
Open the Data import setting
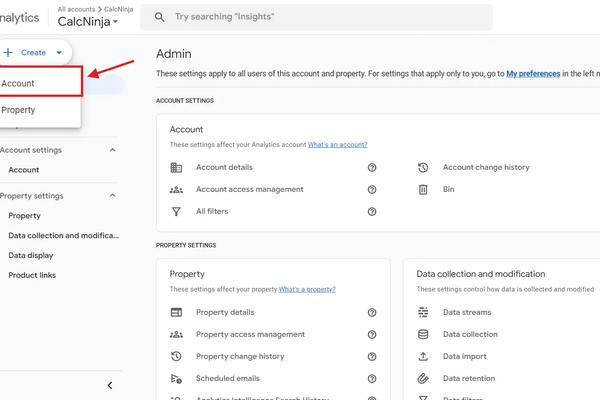click(465, 356)
